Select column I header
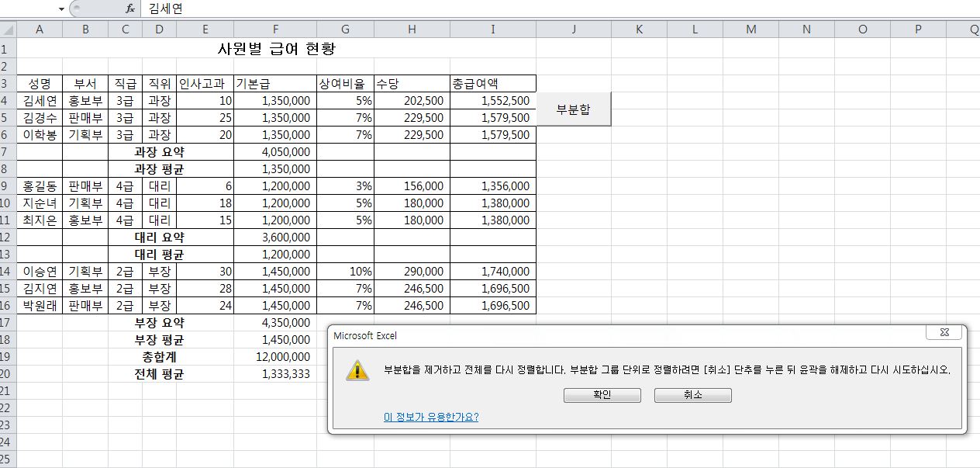980x468 pixels. [x=492, y=29]
